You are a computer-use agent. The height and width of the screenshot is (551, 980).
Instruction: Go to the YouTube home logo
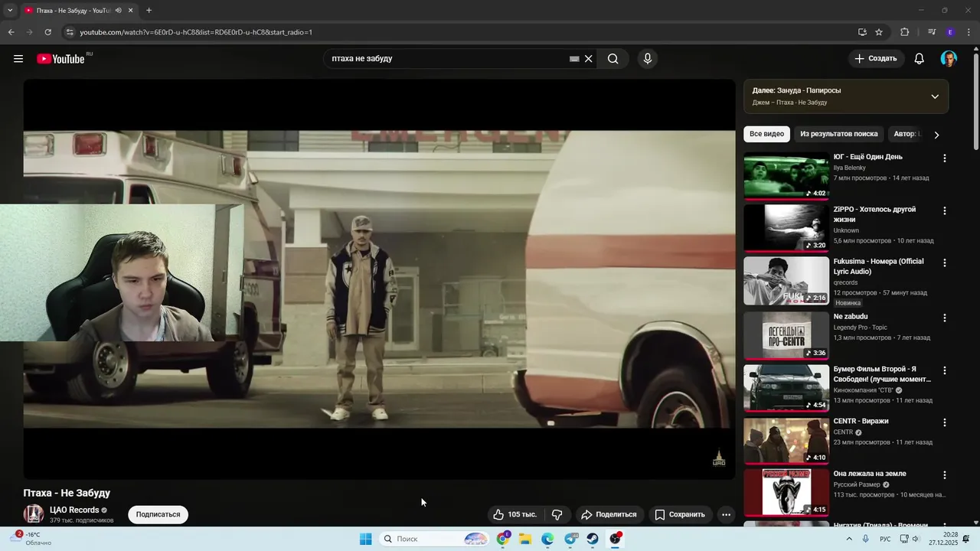[x=60, y=59]
